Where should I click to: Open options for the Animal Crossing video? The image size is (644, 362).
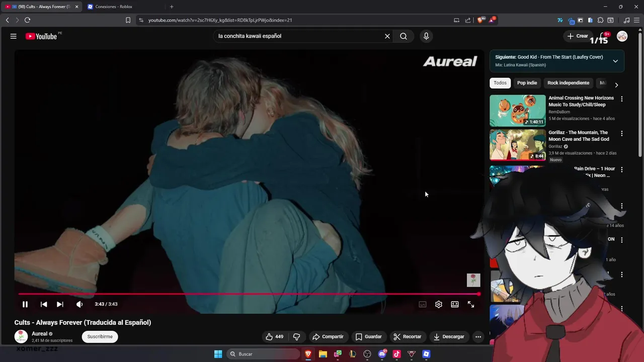622,99
